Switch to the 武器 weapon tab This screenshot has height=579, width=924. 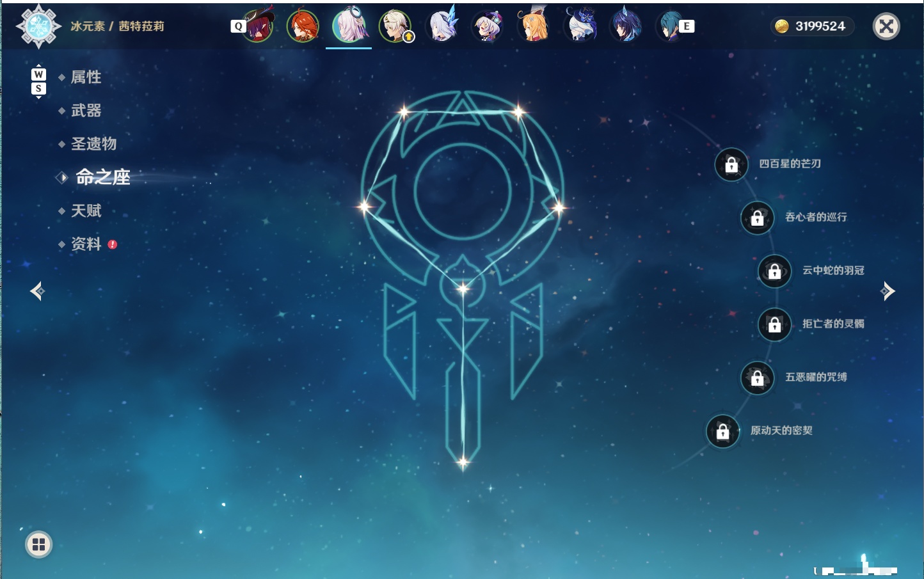tap(86, 111)
